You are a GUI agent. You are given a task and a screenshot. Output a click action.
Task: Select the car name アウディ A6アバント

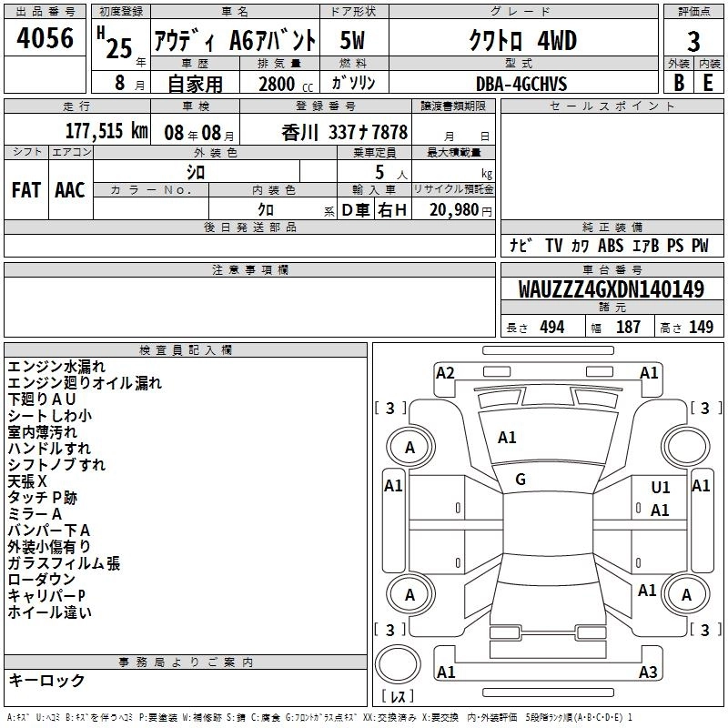tap(234, 41)
